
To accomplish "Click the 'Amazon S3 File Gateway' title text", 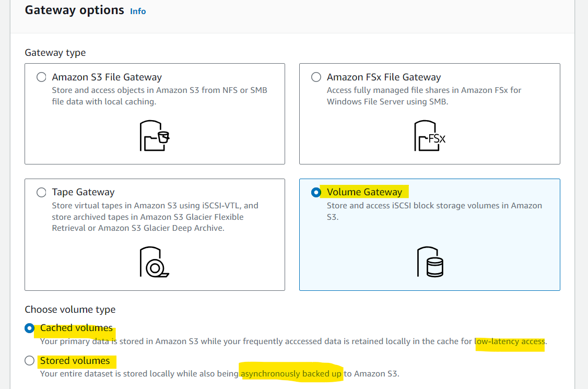I will coord(107,77).
